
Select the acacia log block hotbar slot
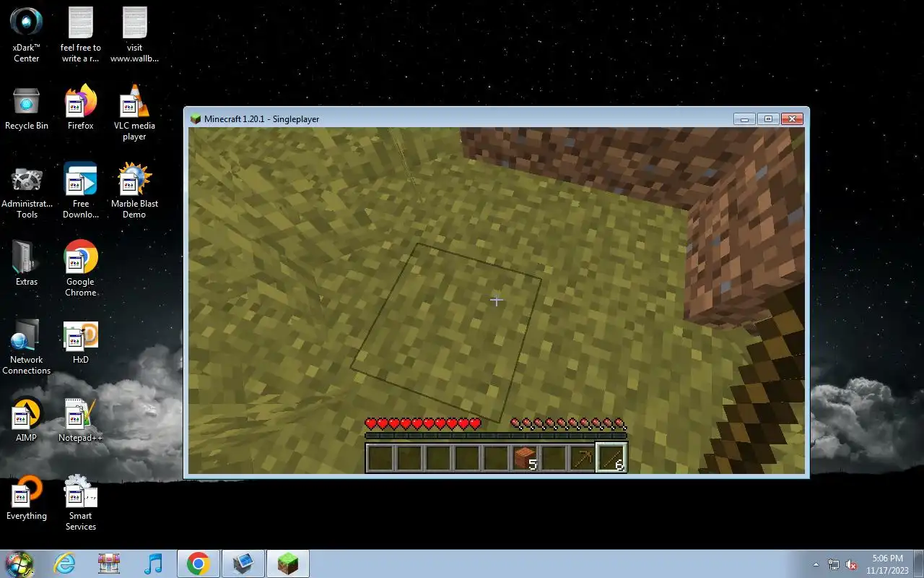[x=525, y=458]
